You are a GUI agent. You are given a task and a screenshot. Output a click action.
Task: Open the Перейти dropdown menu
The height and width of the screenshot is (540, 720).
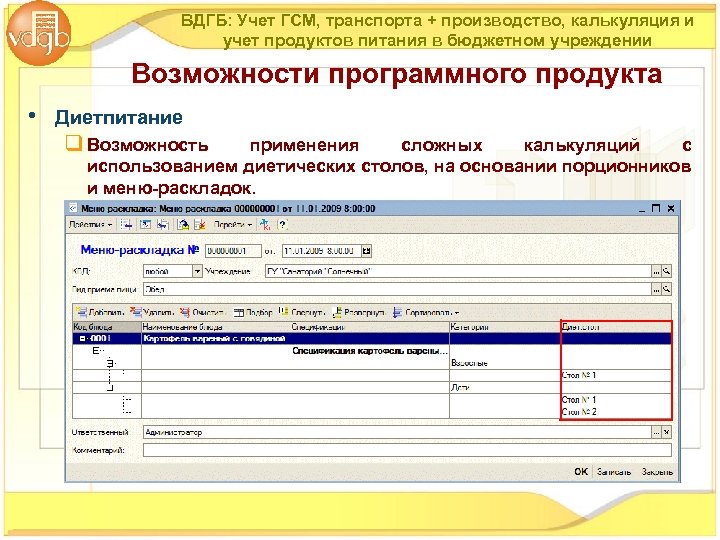click(233, 225)
